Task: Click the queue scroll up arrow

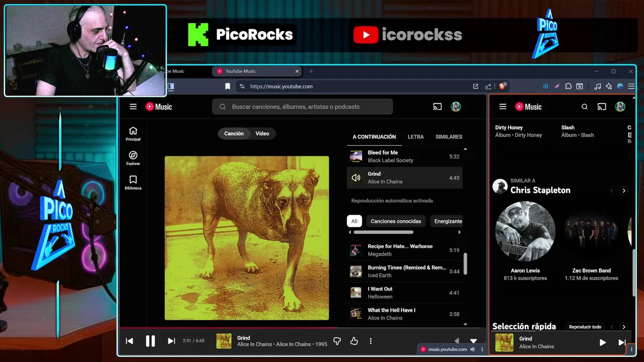Action: pyautogui.click(x=465, y=149)
